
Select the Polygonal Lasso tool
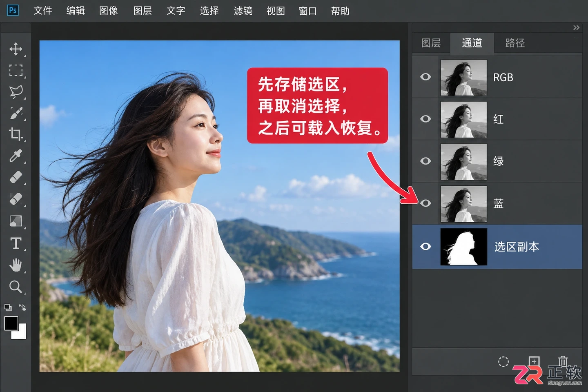pyautogui.click(x=16, y=91)
